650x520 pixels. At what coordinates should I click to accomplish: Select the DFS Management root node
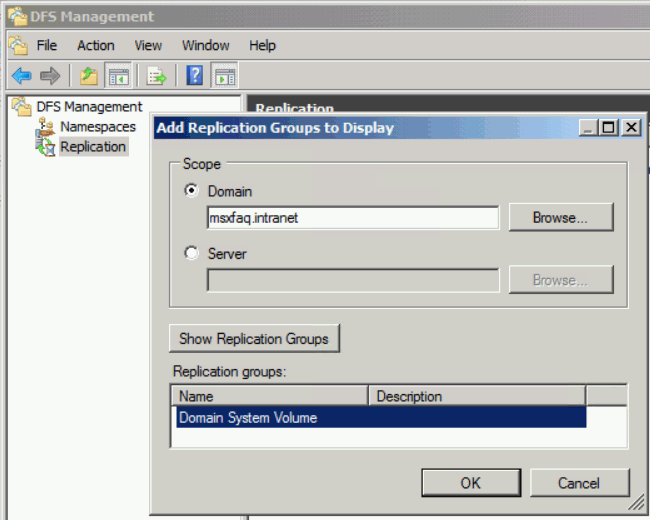click(89, 107)
